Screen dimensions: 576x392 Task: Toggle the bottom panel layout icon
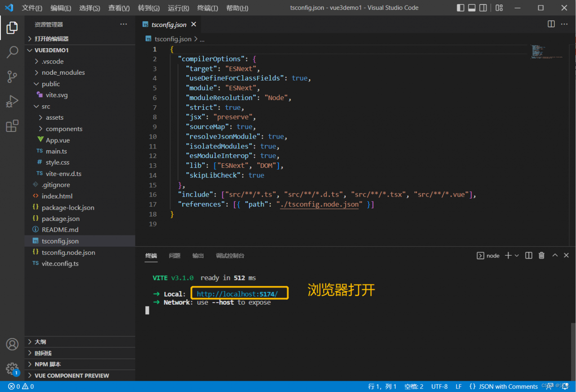point(472,8)
